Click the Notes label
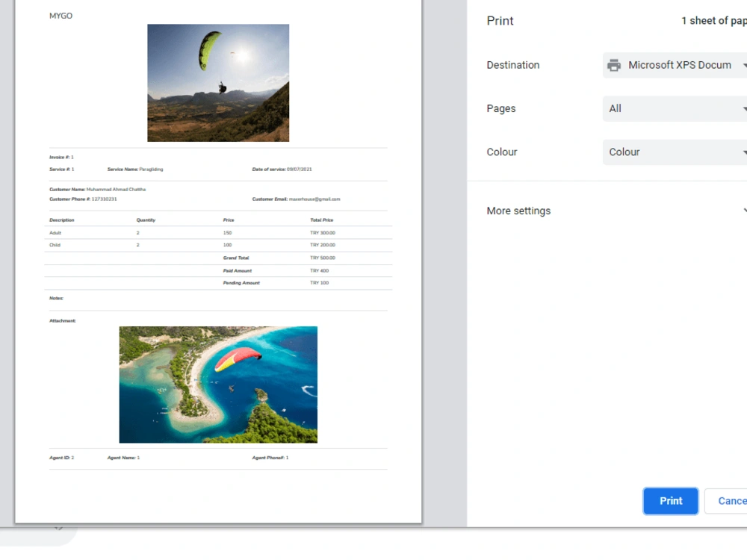The height and width of the screenshot is (560, 747). click(56, 298)
